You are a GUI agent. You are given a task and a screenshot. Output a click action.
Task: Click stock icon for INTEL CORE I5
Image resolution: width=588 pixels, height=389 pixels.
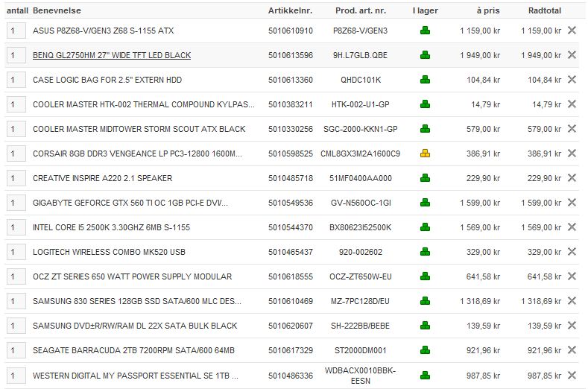425,227
